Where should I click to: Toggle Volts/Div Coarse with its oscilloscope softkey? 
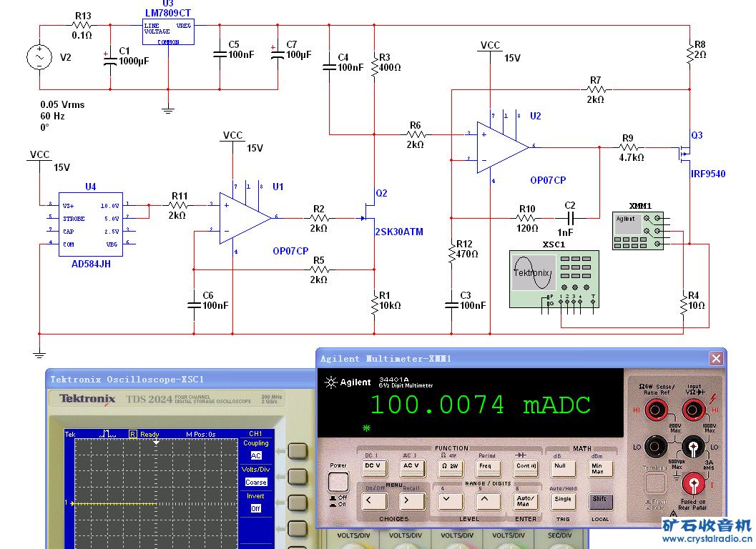pos(298,478)
